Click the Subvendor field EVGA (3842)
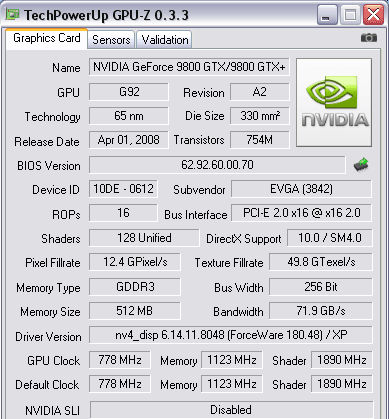 point(301,189)
